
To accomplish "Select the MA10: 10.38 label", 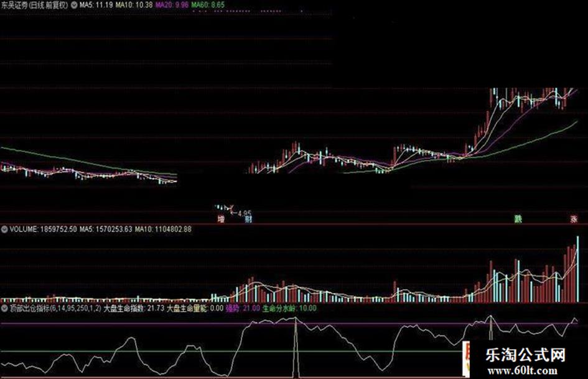I will pos(134,5).
